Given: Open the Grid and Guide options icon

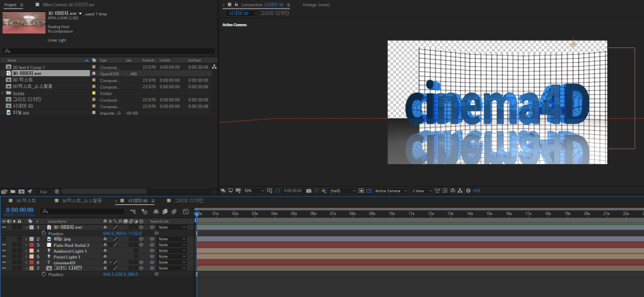Looking at the screenshot, I should [x=269, y=191].
